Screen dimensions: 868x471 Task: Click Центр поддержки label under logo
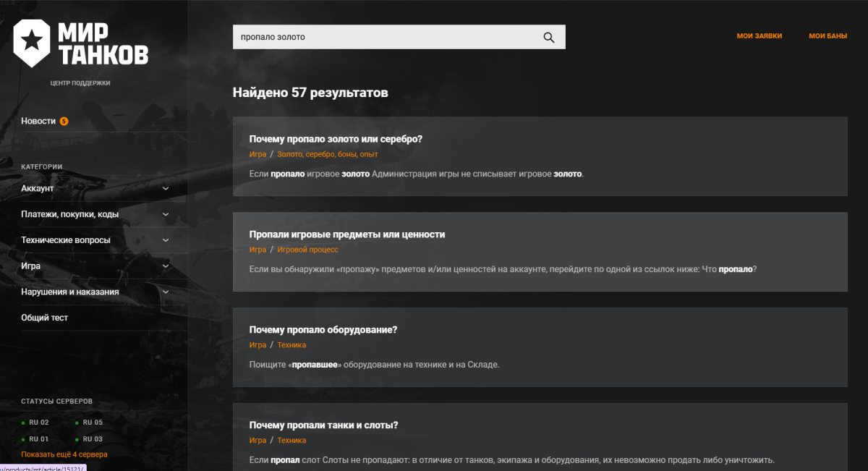point(80,83)
